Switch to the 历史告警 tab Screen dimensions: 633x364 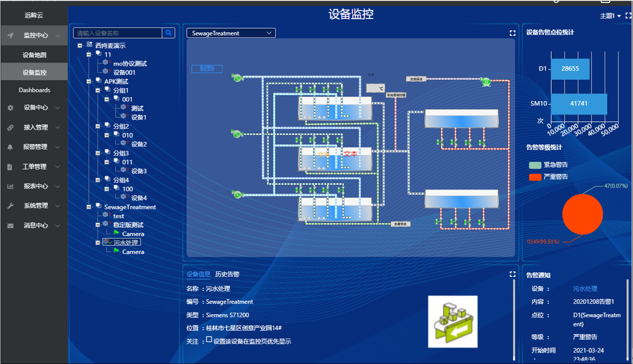[227, 274]
